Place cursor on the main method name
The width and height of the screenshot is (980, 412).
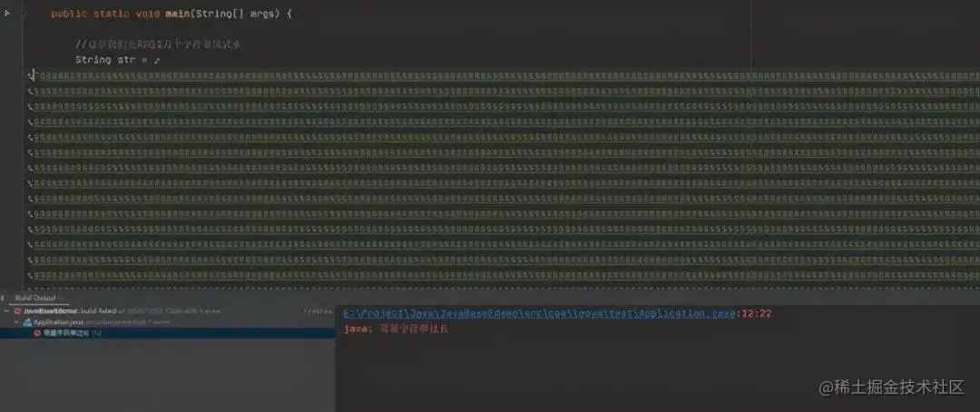click(179, 13)
